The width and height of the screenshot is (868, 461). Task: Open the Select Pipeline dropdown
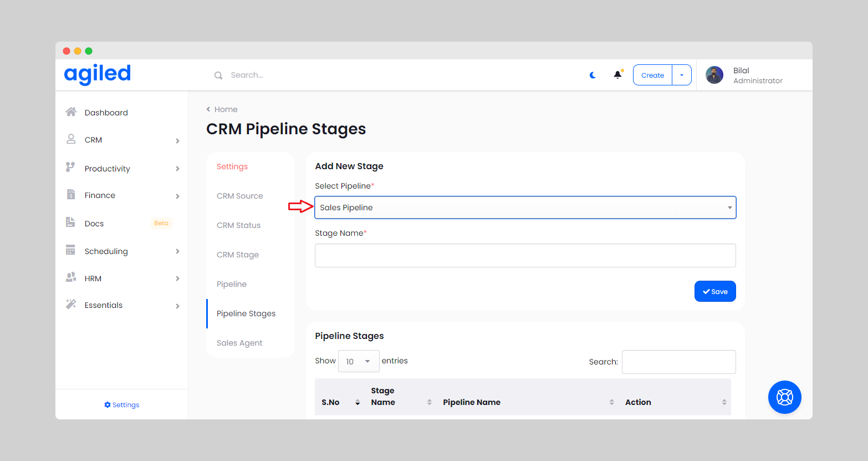525,207
